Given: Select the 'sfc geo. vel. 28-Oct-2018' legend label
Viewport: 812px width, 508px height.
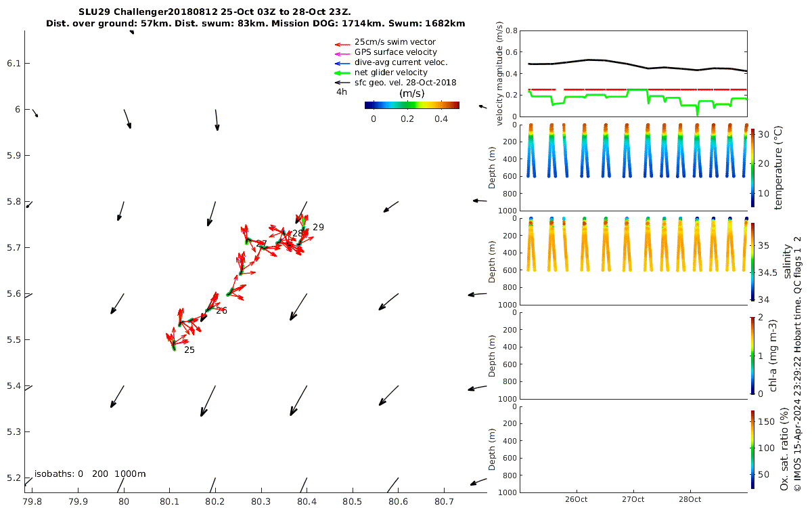Looking at the screenshot, I should (405, 83).
